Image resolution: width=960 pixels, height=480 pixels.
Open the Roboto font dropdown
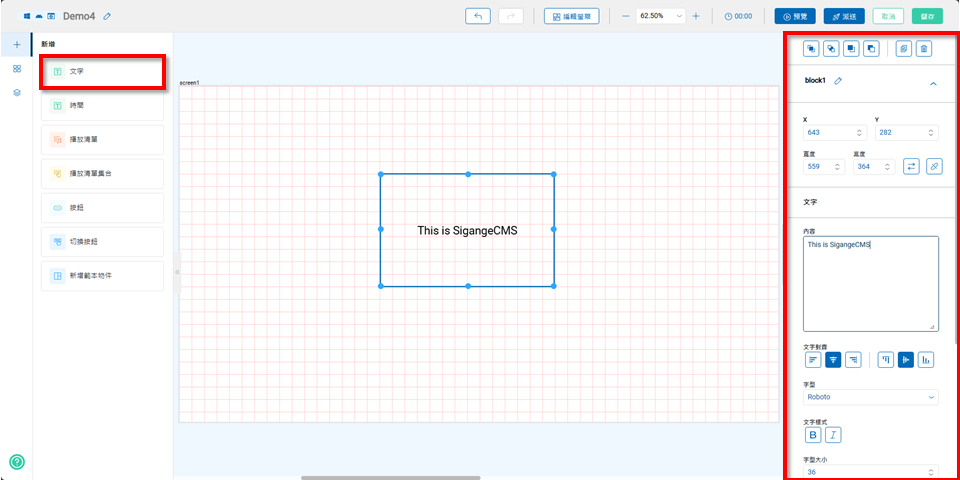point(871,397)
